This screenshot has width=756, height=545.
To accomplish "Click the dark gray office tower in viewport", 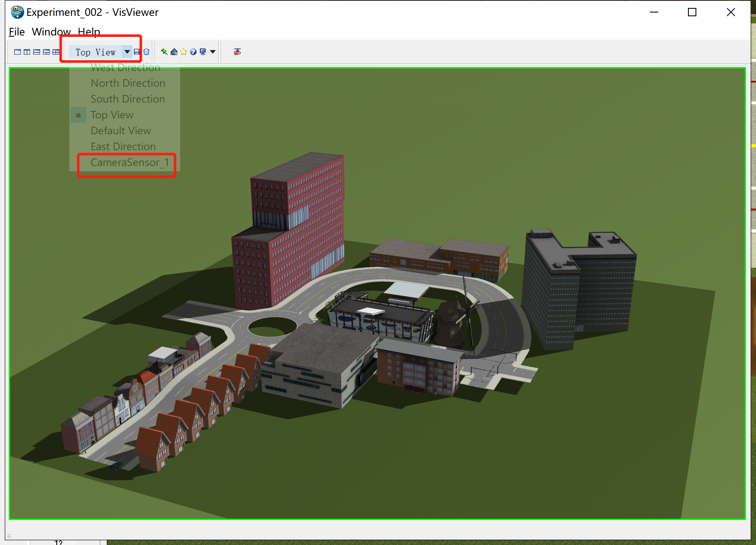I will (579, 289).
